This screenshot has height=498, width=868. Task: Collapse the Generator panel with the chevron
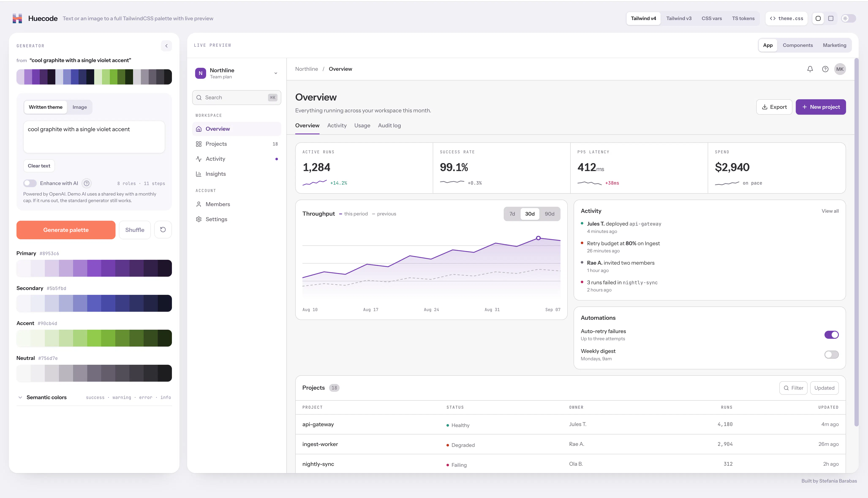(166, 46)
